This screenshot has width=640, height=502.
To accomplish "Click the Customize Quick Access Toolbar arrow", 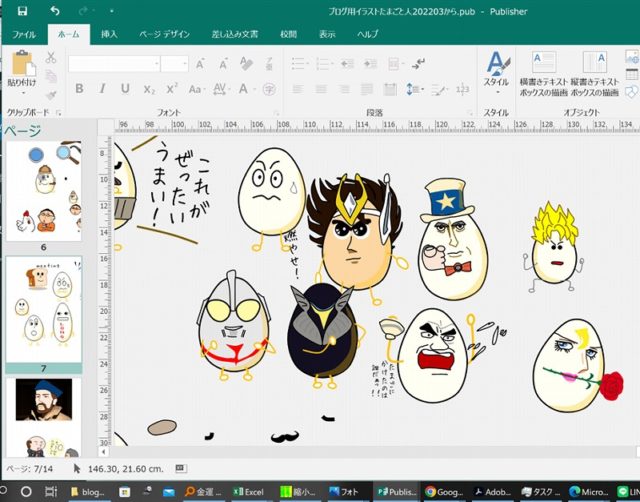I will point(111,11).
